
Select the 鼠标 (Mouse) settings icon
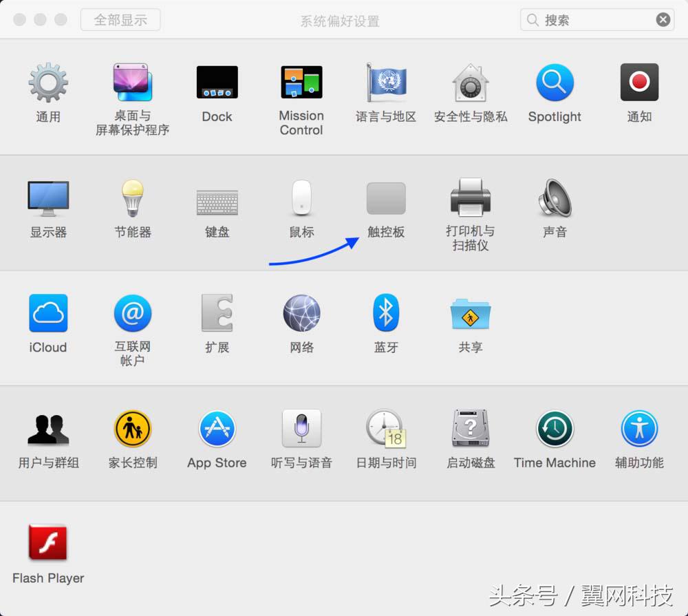tap(301, 198)
